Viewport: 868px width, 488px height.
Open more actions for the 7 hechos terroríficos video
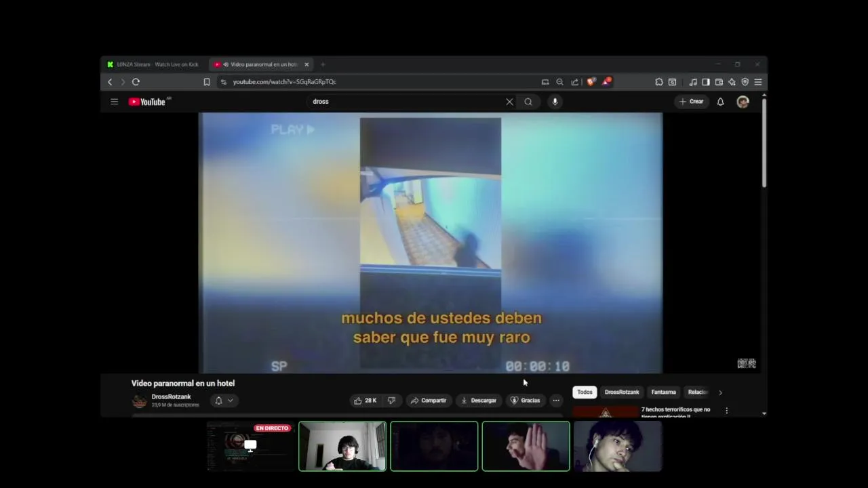pyautogui.click(x=726, y=411)
